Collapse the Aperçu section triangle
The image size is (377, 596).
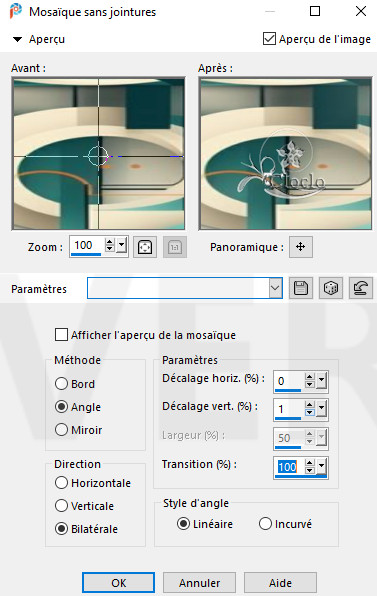click(x=17, y=39)
